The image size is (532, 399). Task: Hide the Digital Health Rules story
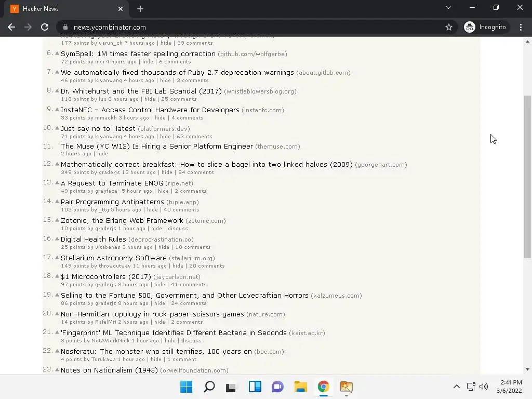[164, 247]
